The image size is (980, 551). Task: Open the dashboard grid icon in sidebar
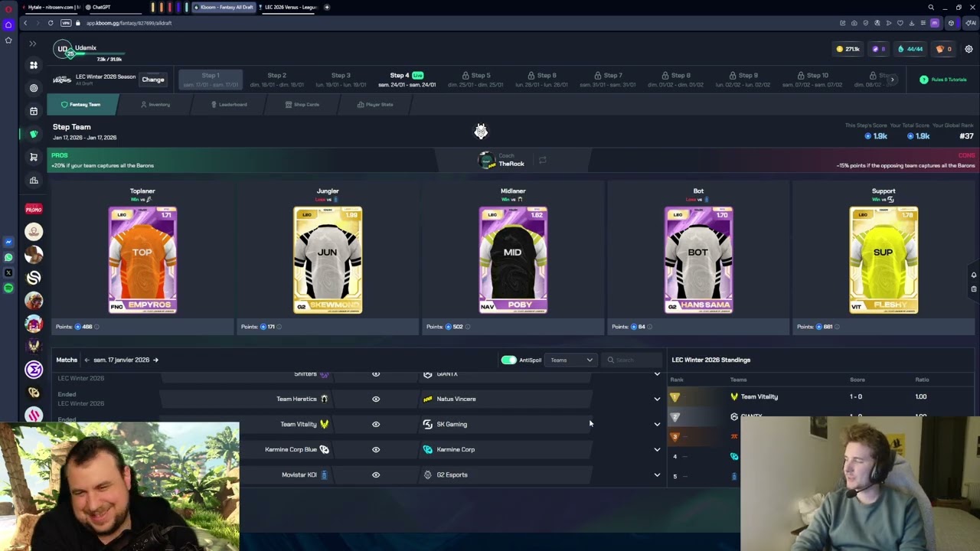(34, 65)
